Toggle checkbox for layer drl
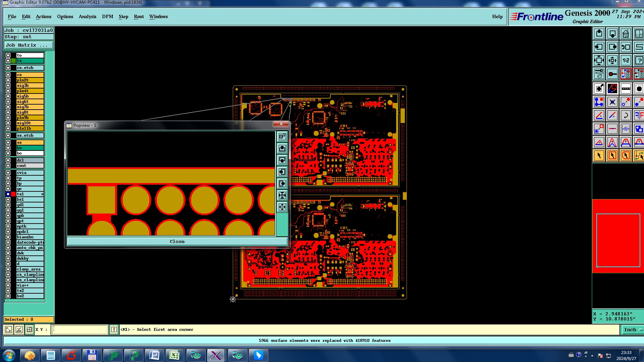 8,160
